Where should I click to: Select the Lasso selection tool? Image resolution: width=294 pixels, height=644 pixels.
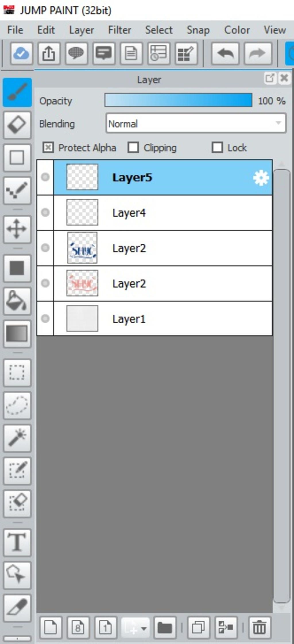[x=17, y=405]
